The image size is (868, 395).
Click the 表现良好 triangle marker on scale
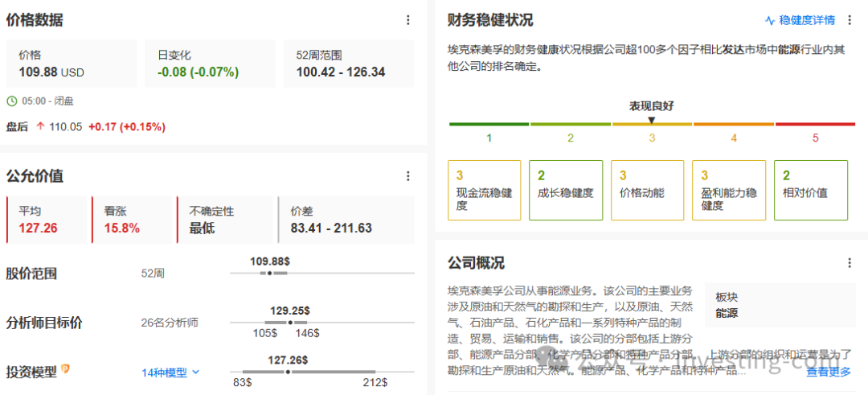(652, 120)
